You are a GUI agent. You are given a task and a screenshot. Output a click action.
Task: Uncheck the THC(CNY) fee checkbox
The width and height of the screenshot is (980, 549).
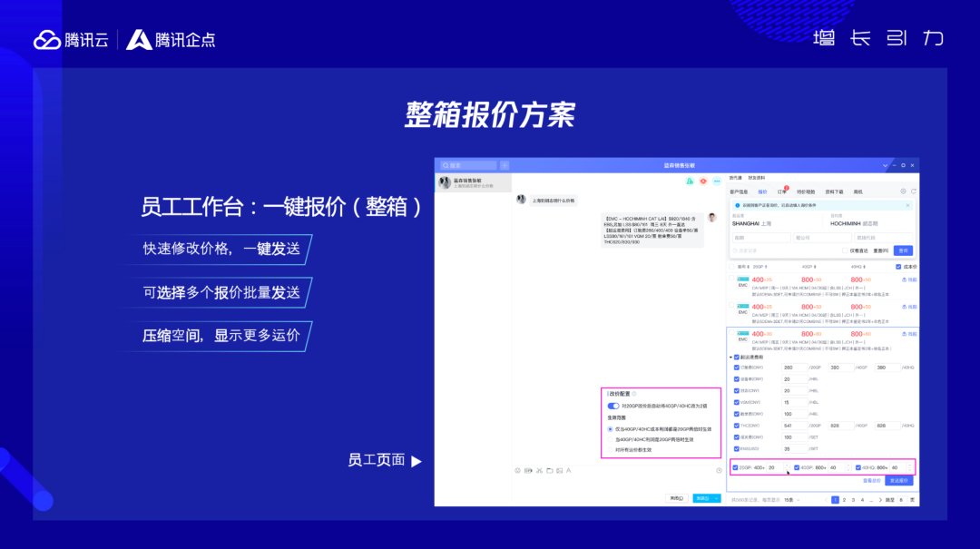[x=736, y=426]
